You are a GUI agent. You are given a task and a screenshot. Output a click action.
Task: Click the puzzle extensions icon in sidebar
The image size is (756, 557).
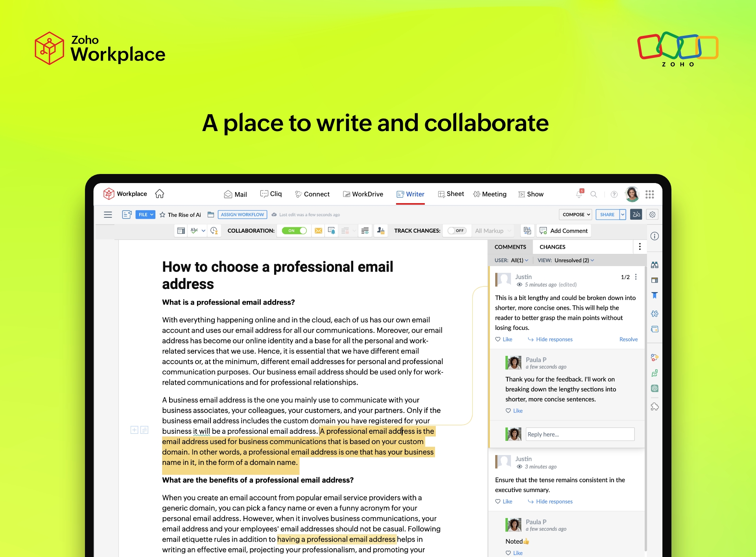[655, 407]
